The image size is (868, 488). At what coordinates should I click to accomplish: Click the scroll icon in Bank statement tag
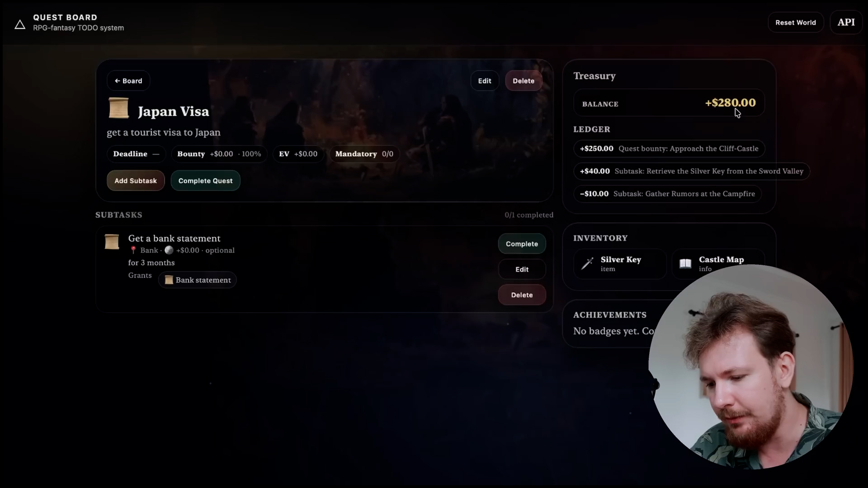coord(169,280)
